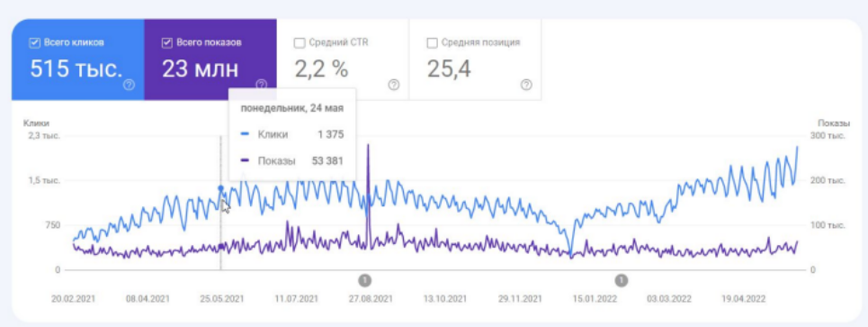This screenshot has height=327, width=868.
Task: Click the Показы 53 381 tooltip row
Action: tap(292, 161)
